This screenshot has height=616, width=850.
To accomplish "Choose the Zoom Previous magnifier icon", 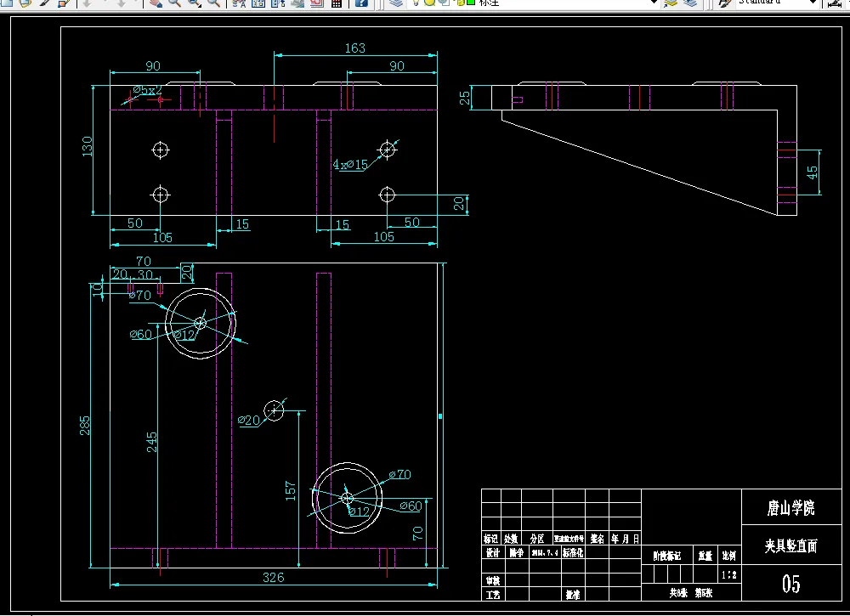I will click(x=214, y=3).
